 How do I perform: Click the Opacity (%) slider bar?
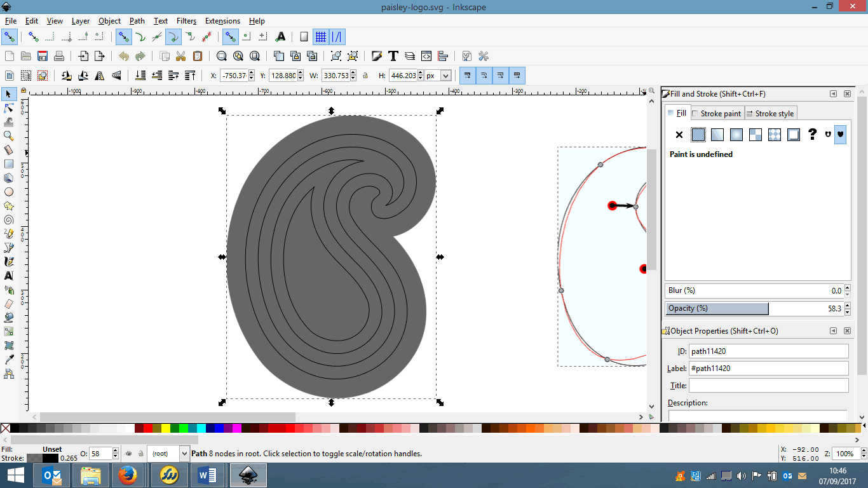click(717, 309)
